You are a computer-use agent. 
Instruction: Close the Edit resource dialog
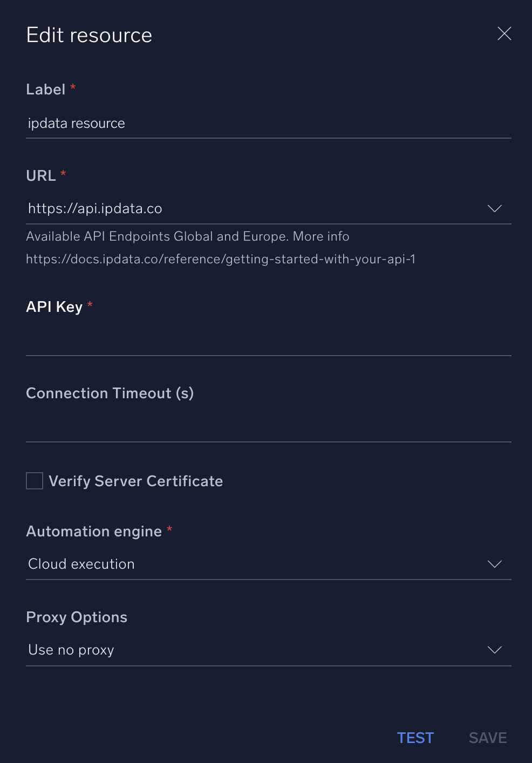[504, 33]
